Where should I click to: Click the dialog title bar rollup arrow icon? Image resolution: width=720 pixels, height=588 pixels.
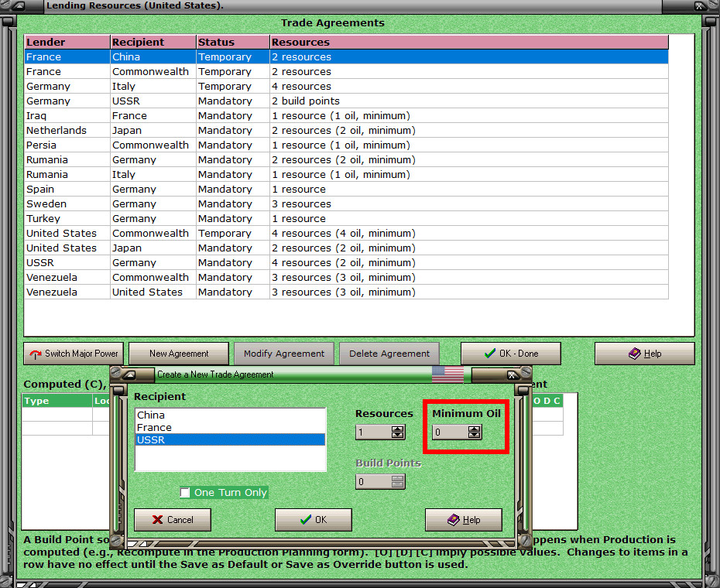[130, 375]
